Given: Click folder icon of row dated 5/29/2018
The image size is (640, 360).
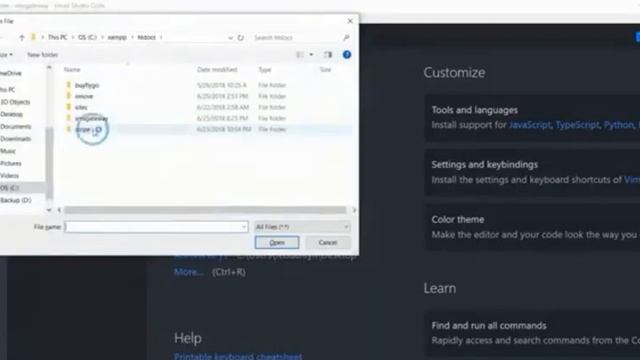Looking at the screenshot, I should (x=69, y=85).
